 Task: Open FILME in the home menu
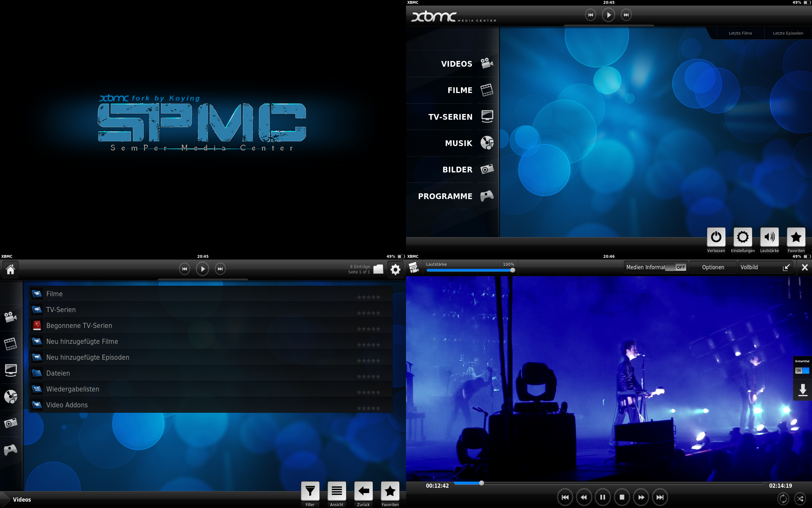452,90
